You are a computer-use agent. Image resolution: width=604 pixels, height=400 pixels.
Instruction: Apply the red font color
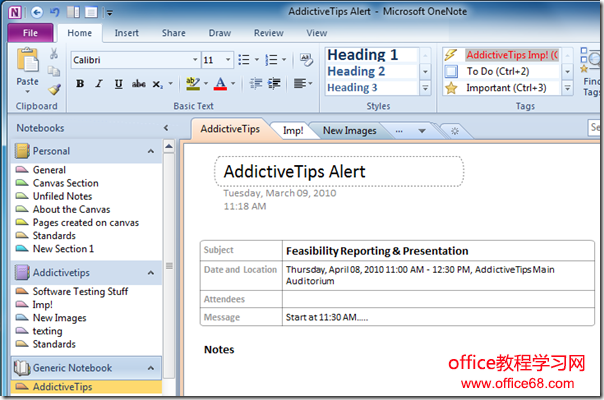[x=220, y=84]
